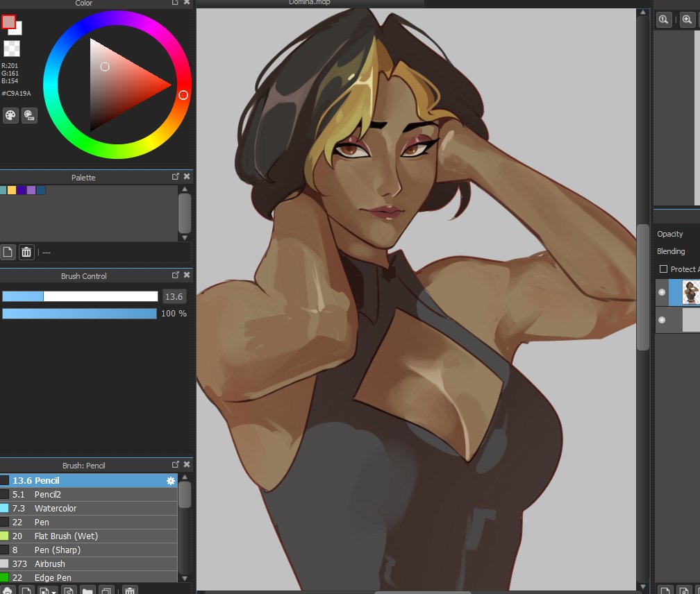
Task: Select the Flat Brush (Wet)
Action: tap(88, 536)
